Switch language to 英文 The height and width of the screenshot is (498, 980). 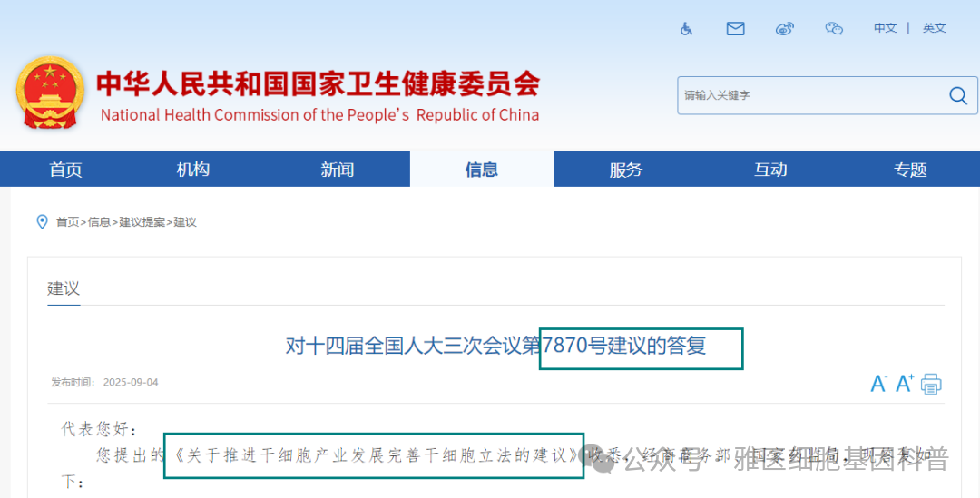tap(934, 28)
